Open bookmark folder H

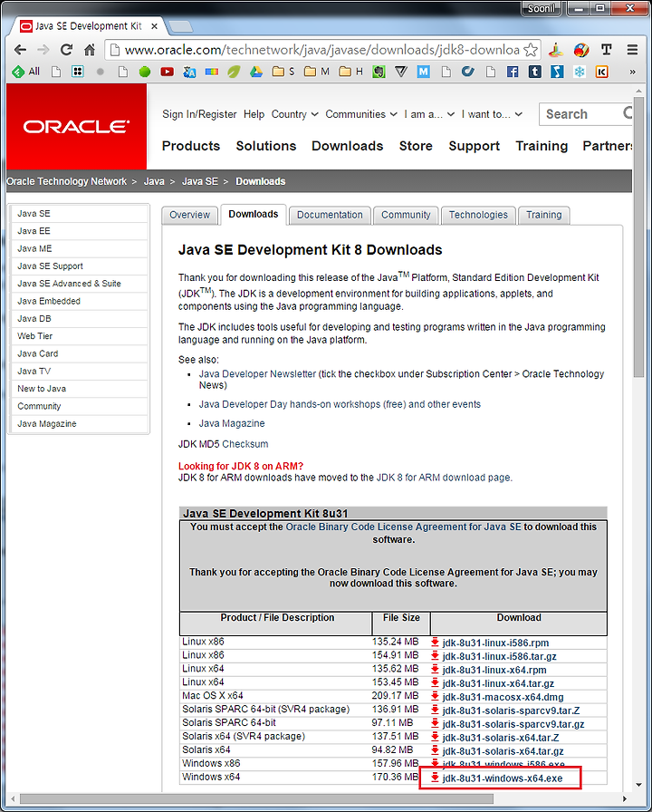pyautogui.click(x=350, y=72)
